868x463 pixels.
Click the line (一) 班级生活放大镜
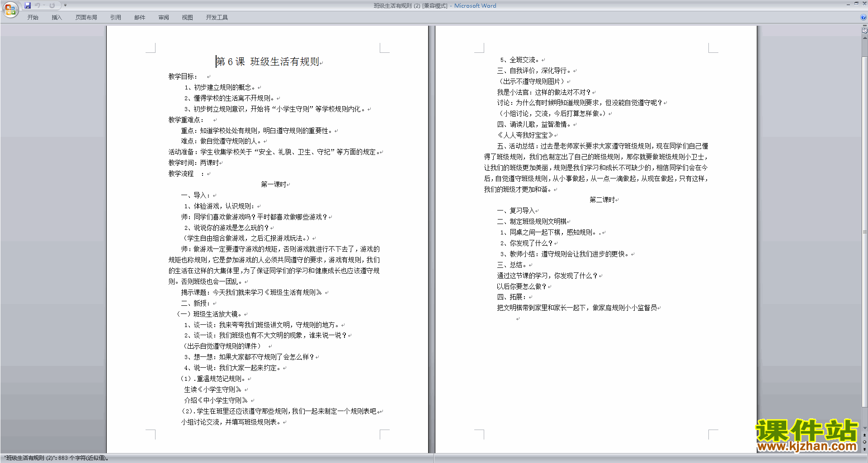coord(209,314)
